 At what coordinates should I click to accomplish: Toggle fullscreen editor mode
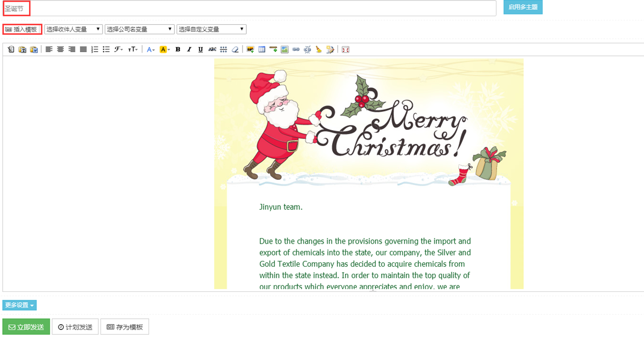[x=346, y=49]
